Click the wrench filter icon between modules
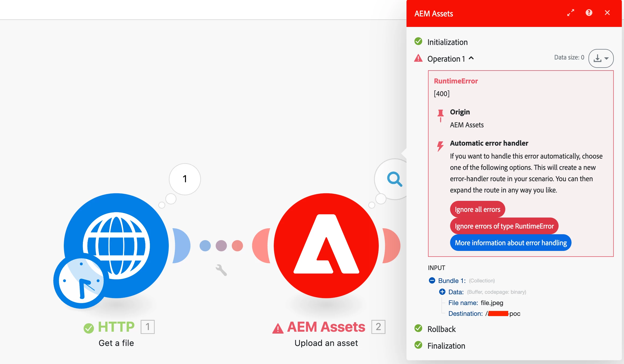This screenshot has height=364, width=624. point(221,270)
